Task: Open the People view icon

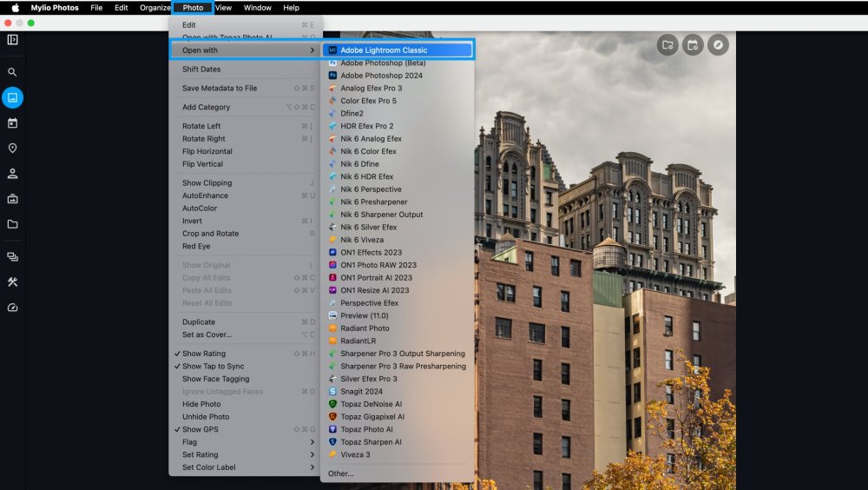Action: coord(12,174)
